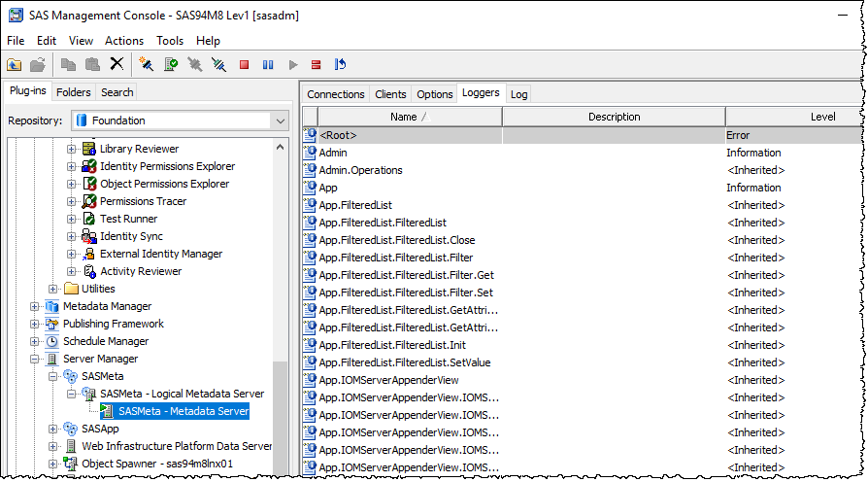Click the Validate green check toolbar icon
Viewport: 868px width, 482px height.
point(171,65)
